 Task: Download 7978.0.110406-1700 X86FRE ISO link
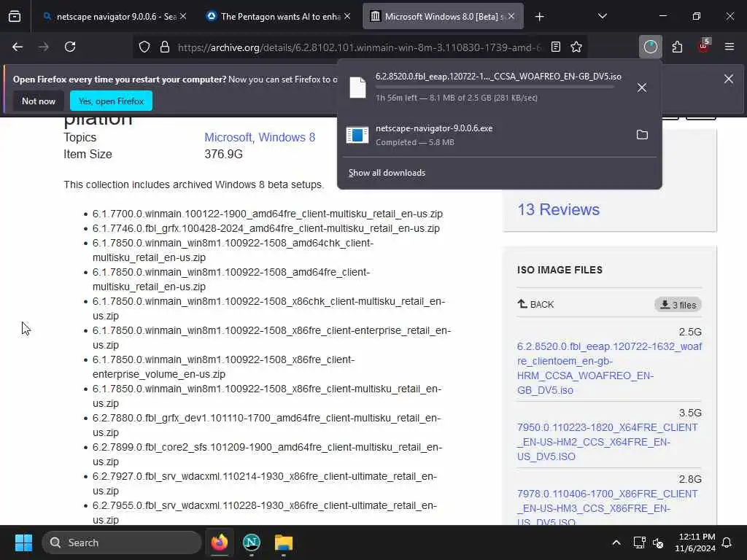[607, 507]
